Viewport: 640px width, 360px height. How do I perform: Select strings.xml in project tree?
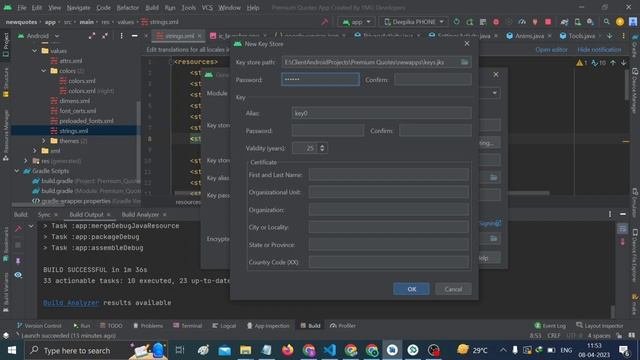73,131
